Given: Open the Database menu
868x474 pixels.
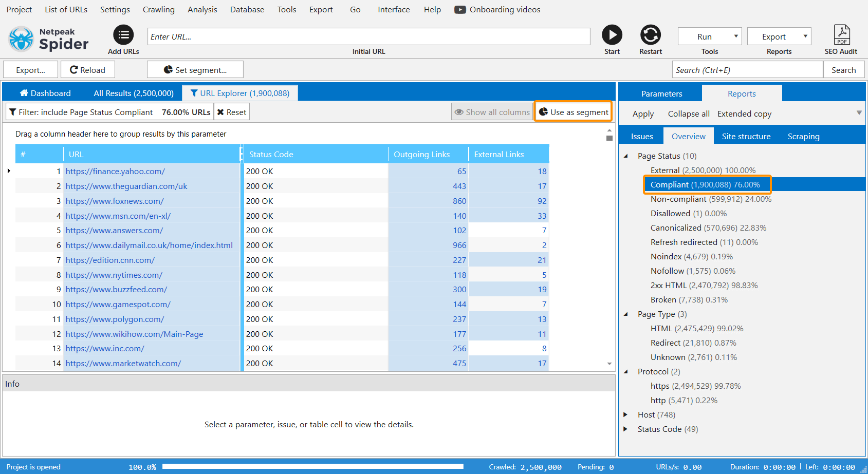Looking at the screenshot, I should click(247, 10).
